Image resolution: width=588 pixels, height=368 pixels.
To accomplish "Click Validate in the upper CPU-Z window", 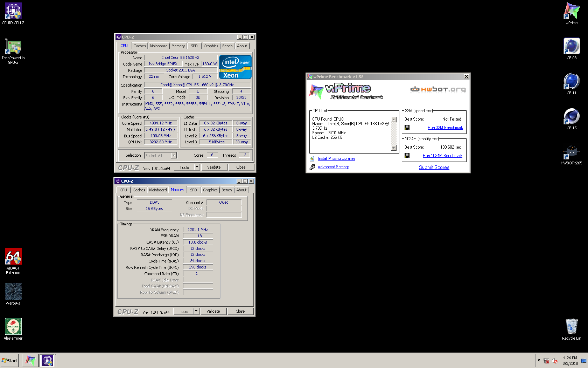I will [214, 167].
